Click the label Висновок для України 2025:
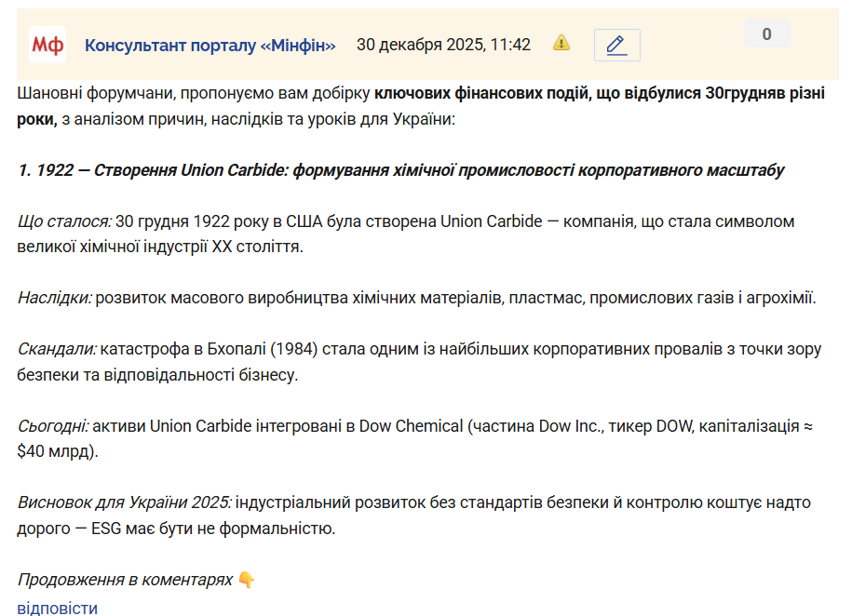 click(124, 502)
